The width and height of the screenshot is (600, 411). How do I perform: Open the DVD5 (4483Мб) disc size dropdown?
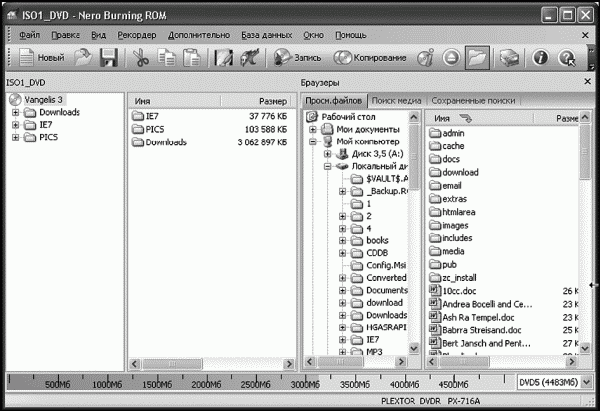[x=586, y=382]
